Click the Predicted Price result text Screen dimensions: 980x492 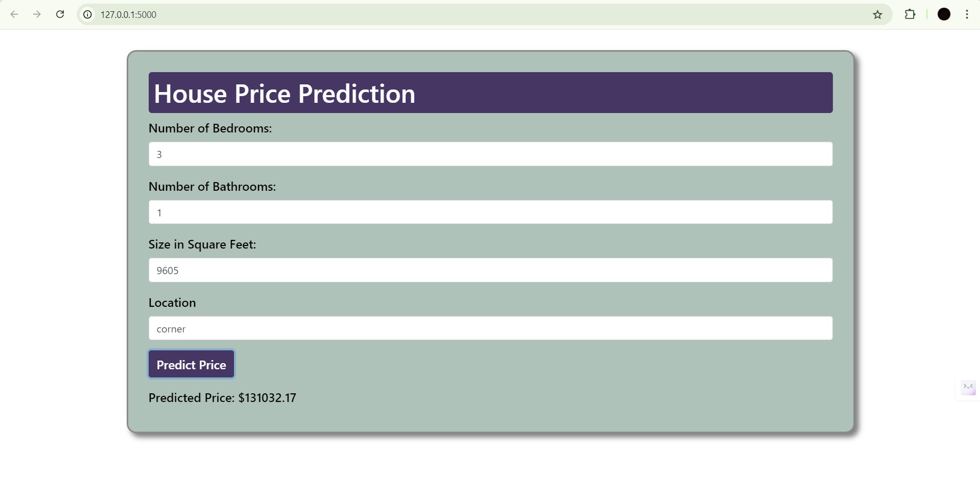[222, 397]
